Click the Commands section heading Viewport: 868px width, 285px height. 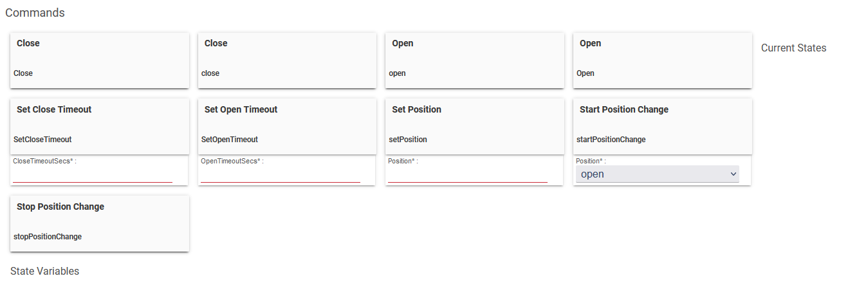35,13
